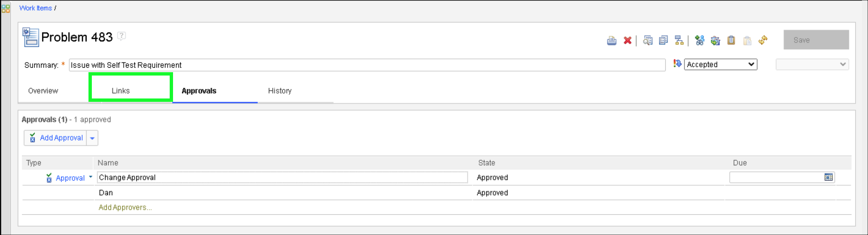This screenshot has width=868, height=235.
Task: Switch to the Links tab
Action: click(x=121, y=91)
